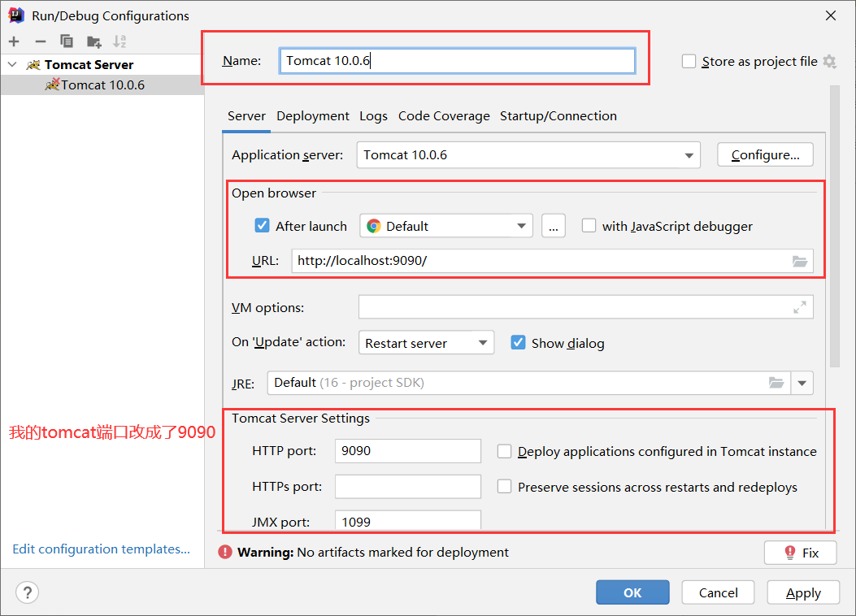Create new folder for configurations
The image size is (856, 616).
pos(94,41)
